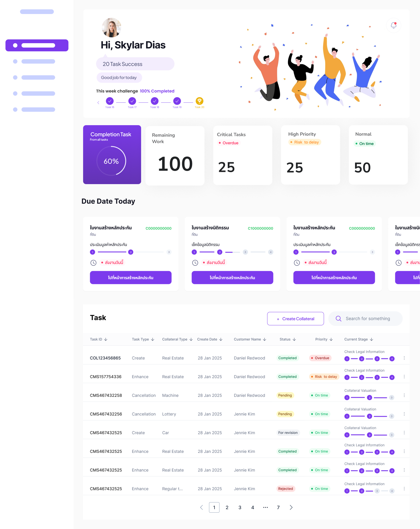Click the Create Collateral button
The image size is (420, 529).
pyautogui.click(x=296, y=319)
